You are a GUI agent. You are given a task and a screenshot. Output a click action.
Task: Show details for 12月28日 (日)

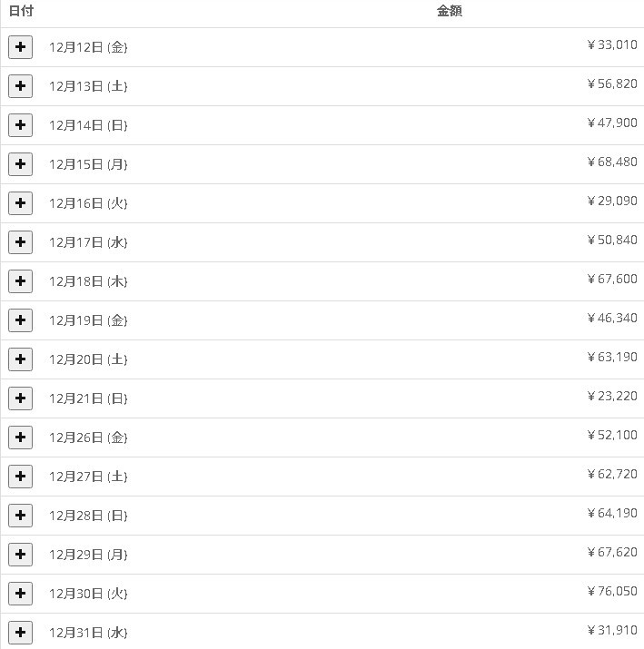tap(20, 516)
